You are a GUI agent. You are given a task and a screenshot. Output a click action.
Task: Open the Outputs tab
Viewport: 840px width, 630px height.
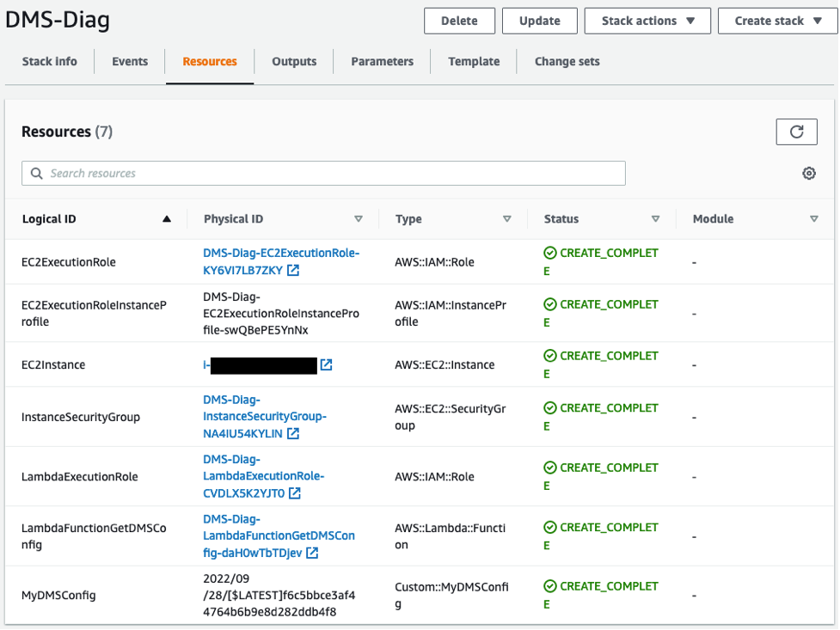point(294,62)
